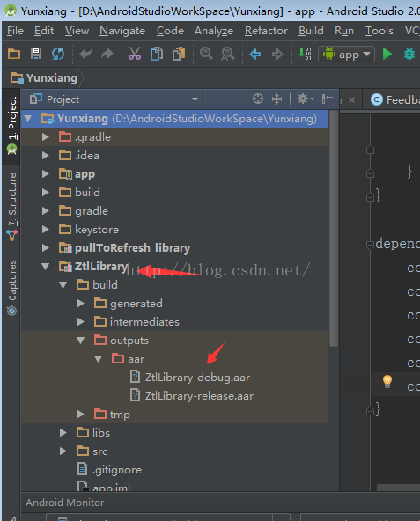The width and height of the screenshot is (420, 521).
Task: Select the .gitignore file
Action: tap(117, 470)
